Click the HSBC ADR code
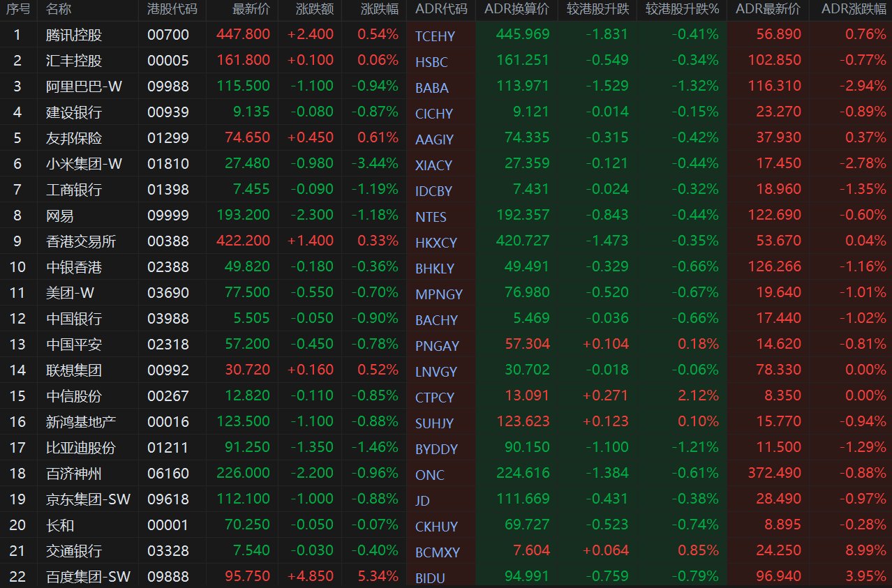The height and width of the screenshot is (588, 892). click(x=431, y=62)
